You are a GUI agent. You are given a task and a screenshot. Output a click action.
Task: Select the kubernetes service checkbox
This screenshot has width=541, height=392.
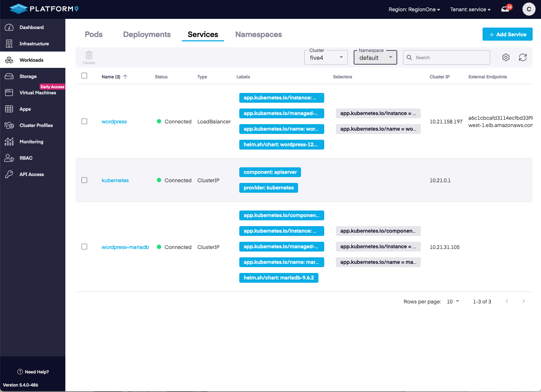pyautogui.click(x=84, y=180)
